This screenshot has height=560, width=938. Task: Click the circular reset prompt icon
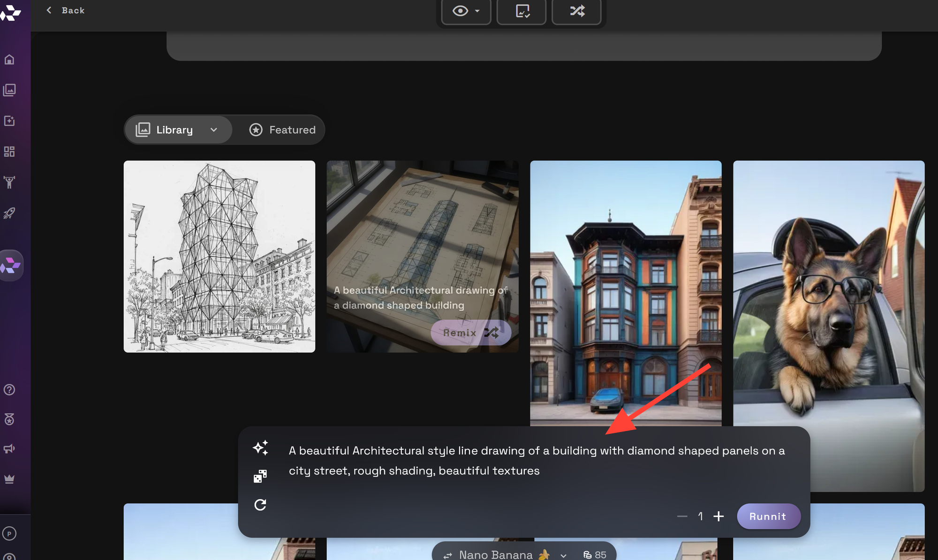coord(260,505)
